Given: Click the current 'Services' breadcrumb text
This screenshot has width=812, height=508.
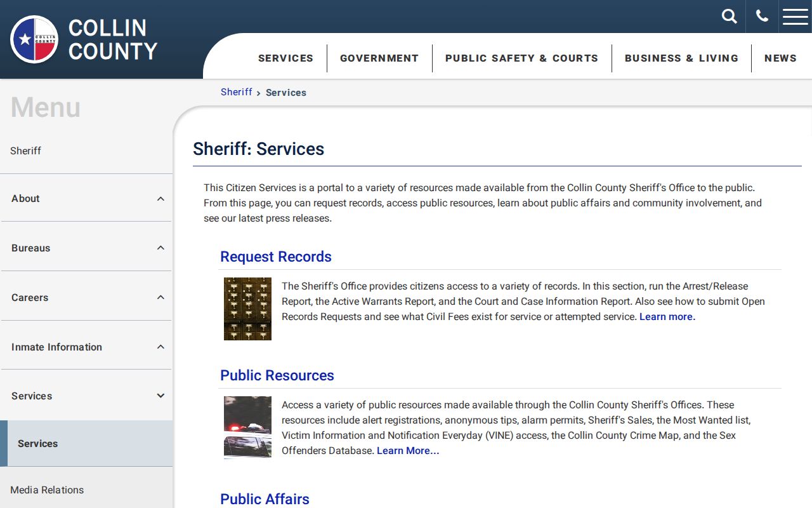Looking at the screenshot, I should click(x=286, y=93).
